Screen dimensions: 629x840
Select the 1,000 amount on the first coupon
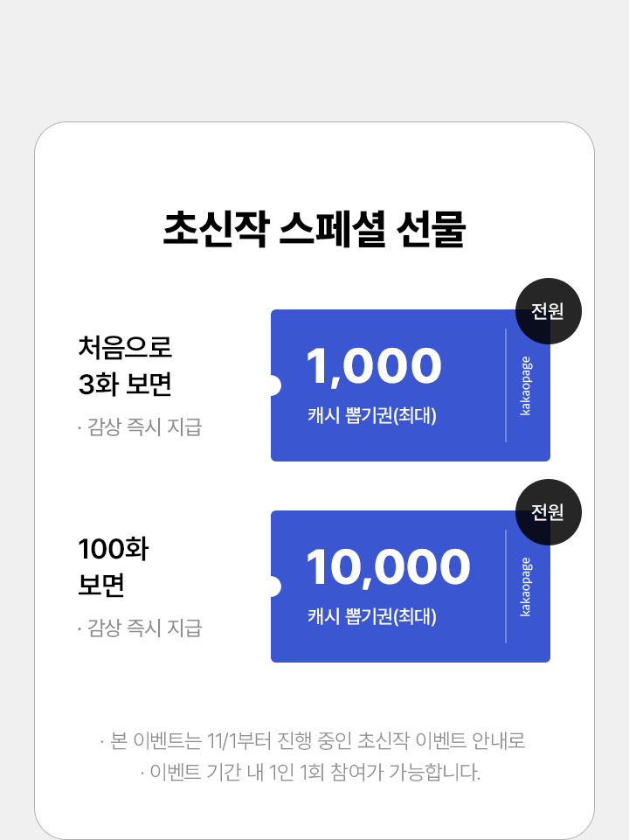(x=374, y=366)
